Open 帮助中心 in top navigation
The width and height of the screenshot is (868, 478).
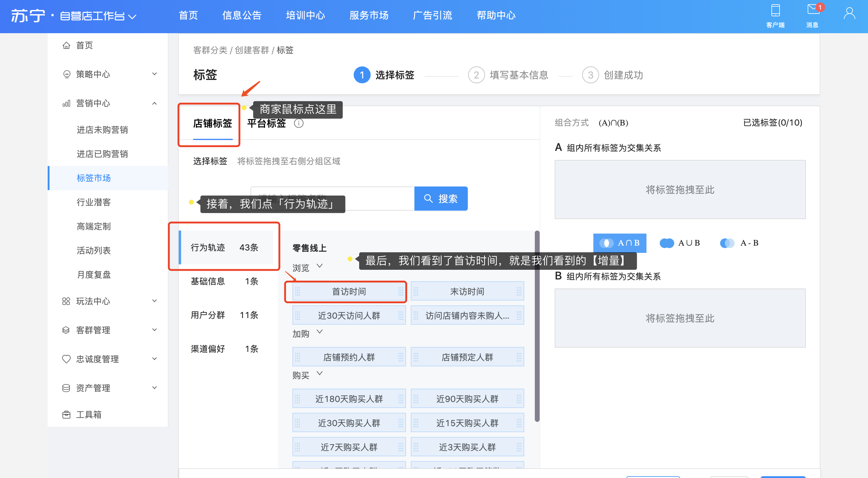[496, 15]
